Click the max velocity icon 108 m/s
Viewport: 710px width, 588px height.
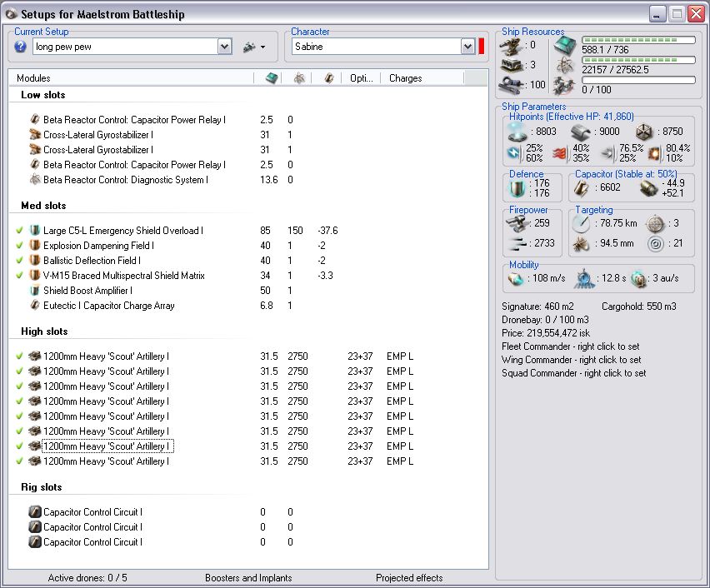516,278
